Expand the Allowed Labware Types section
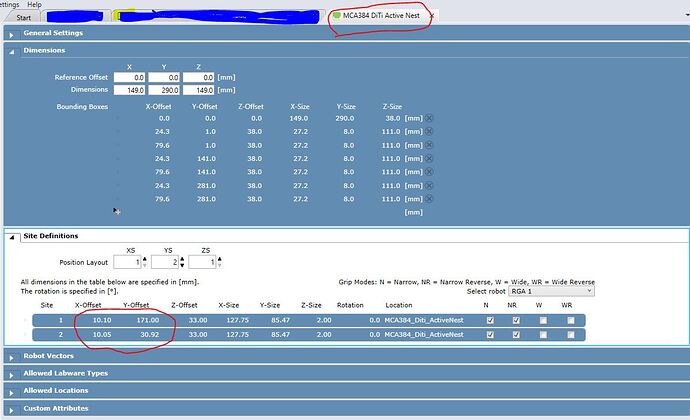 11,375
